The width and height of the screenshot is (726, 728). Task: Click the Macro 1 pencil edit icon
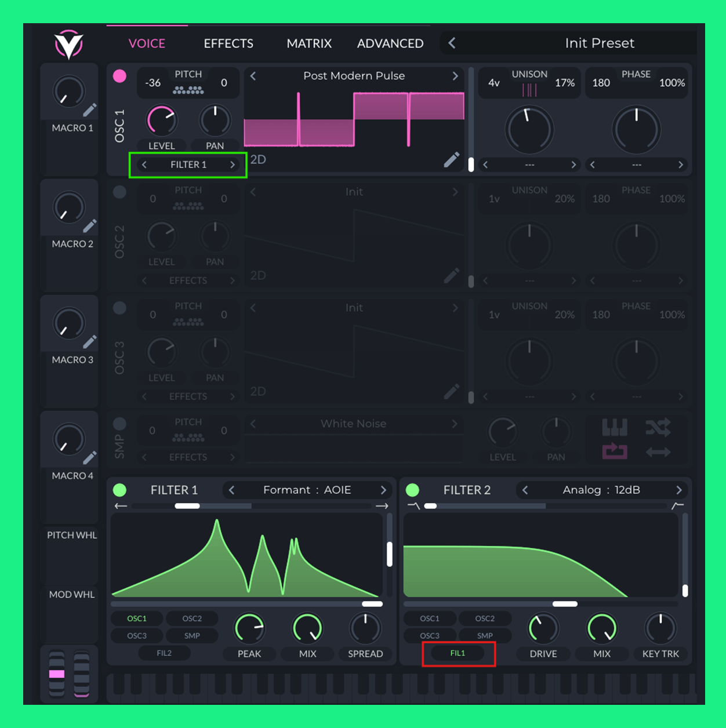click(x=90, y=110)
